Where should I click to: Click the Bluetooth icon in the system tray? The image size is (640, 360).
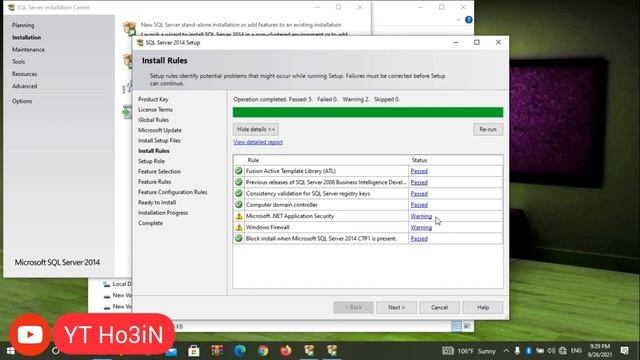(528, 351)
